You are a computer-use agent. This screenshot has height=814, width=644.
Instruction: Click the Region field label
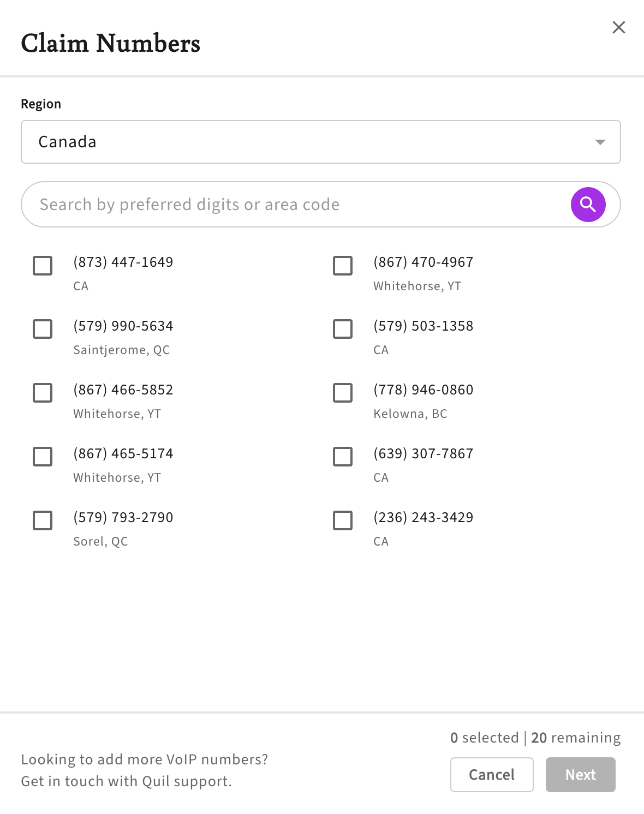click(x=41, y=104)
